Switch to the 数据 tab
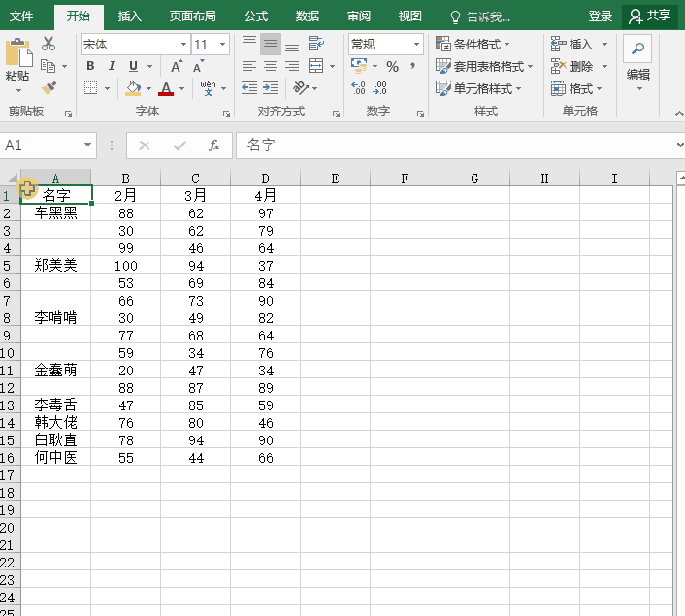The width and height of the screenshot is (685, 616). [x=308, y=16]
